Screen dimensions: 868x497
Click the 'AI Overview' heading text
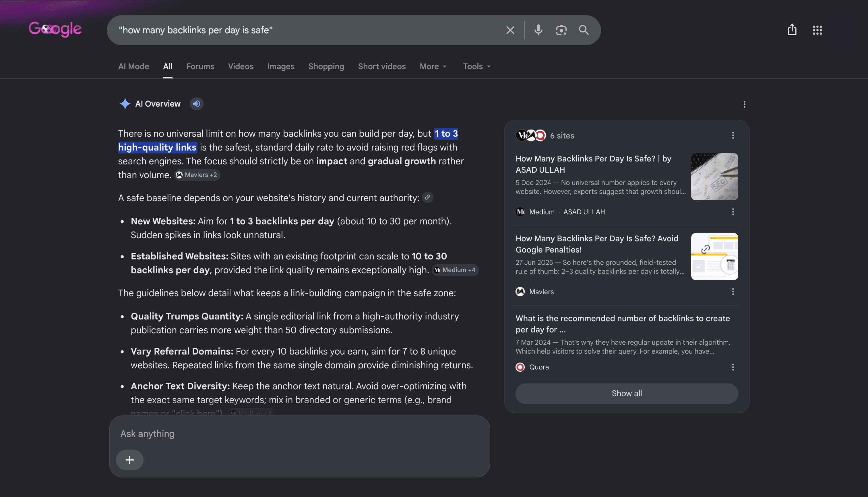click(158, 104)
